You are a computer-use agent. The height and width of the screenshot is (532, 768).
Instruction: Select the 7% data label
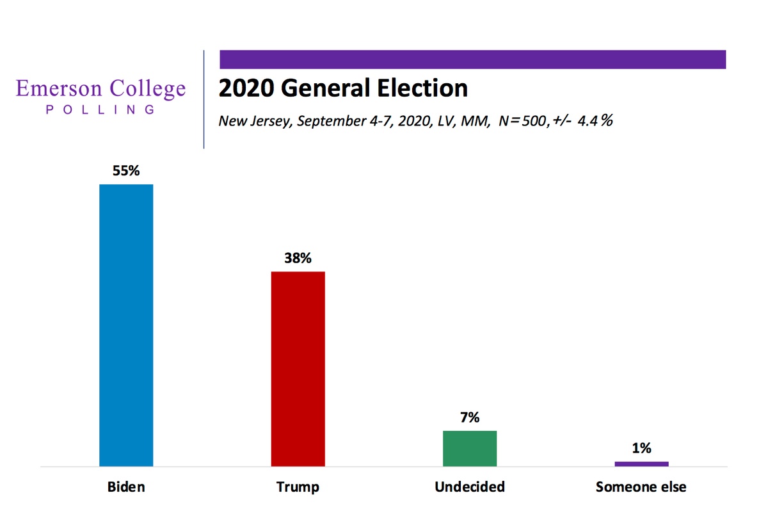(470, 418)
